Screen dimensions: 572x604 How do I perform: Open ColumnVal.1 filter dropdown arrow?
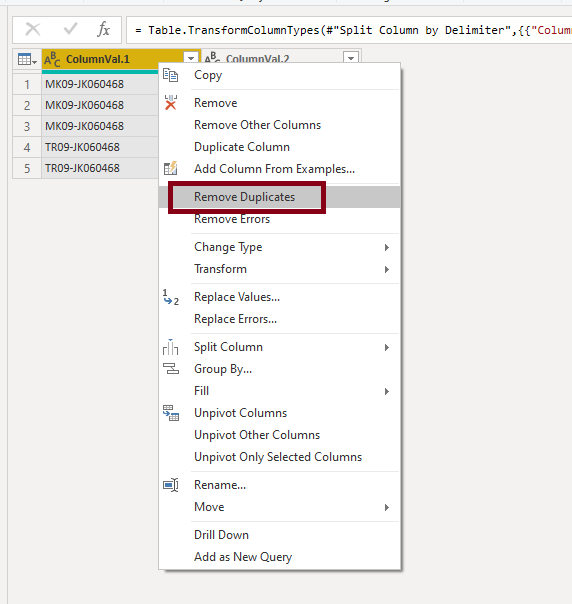191,59
